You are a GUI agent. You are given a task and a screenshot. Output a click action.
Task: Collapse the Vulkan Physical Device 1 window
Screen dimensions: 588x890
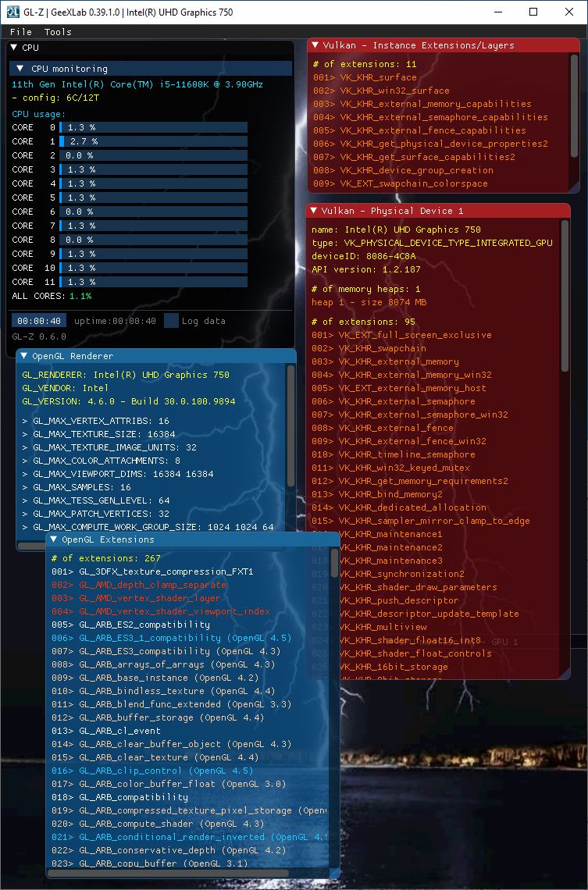[313, 211]
